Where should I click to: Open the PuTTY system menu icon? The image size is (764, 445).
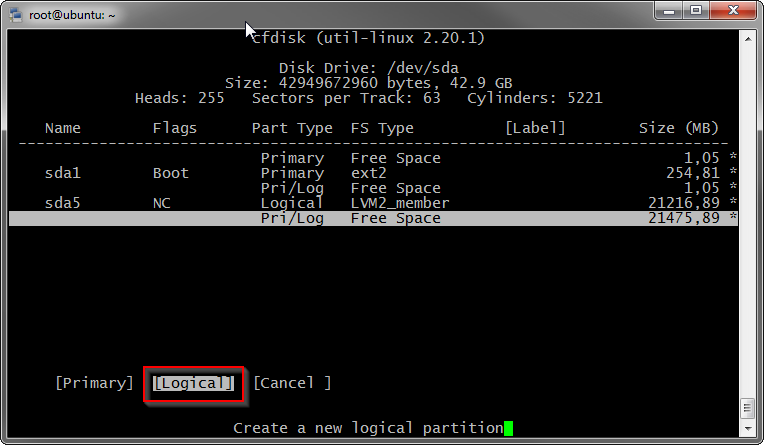14,12
